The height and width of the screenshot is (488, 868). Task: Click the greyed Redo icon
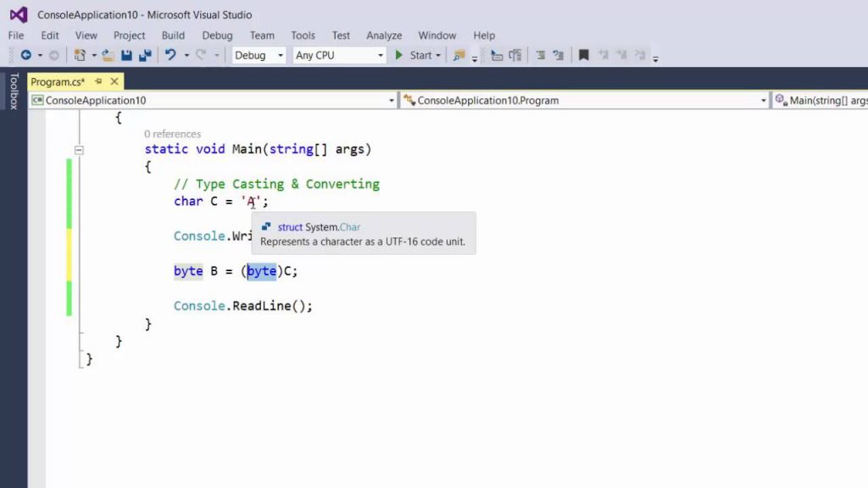tap(201, 55)
